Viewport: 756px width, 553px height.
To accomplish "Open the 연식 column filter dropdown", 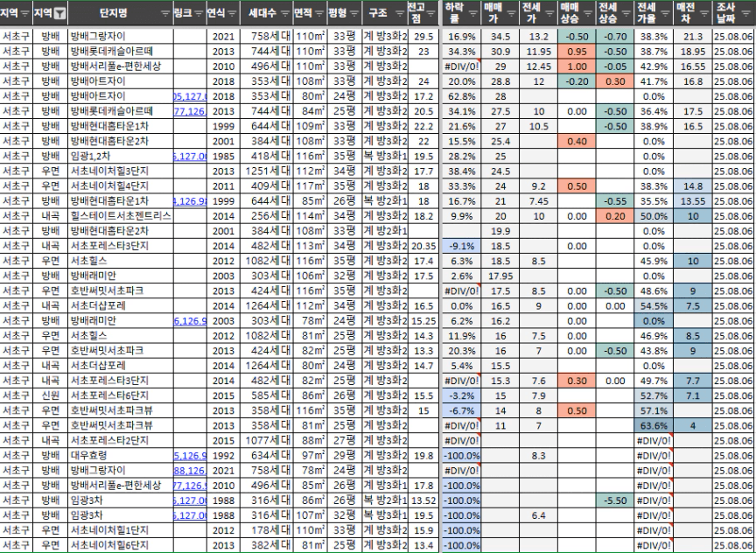I will click(x=232, y=13).
